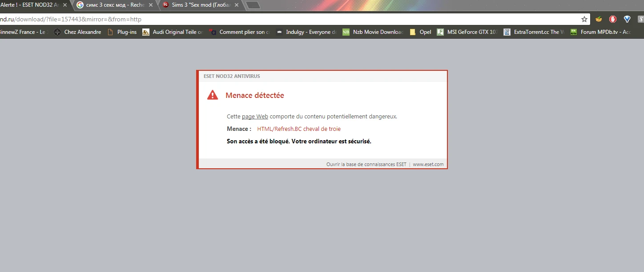Click the ExtraTorrent bookmark favicon
Screen dimensions: 644x272
click(x=507, y=32)
